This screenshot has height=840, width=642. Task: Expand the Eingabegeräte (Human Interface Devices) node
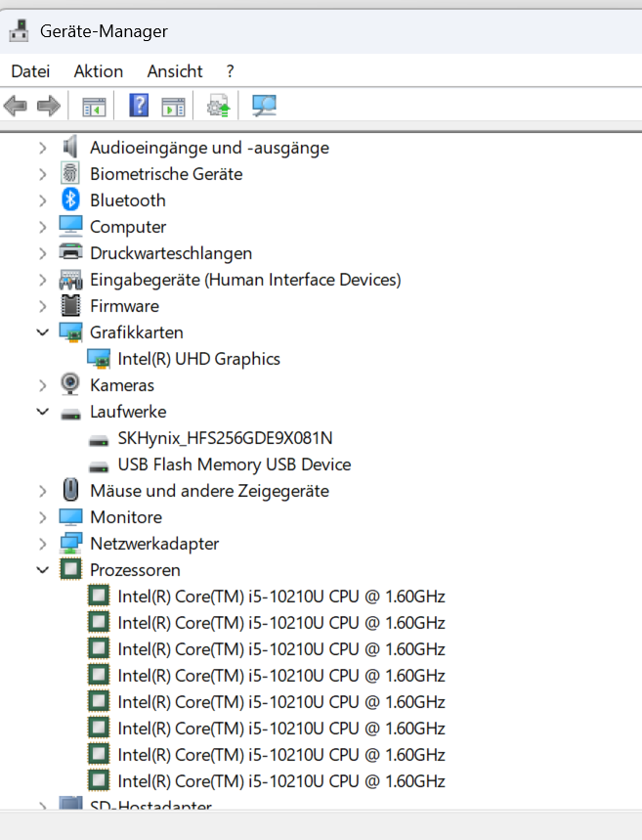42,280
